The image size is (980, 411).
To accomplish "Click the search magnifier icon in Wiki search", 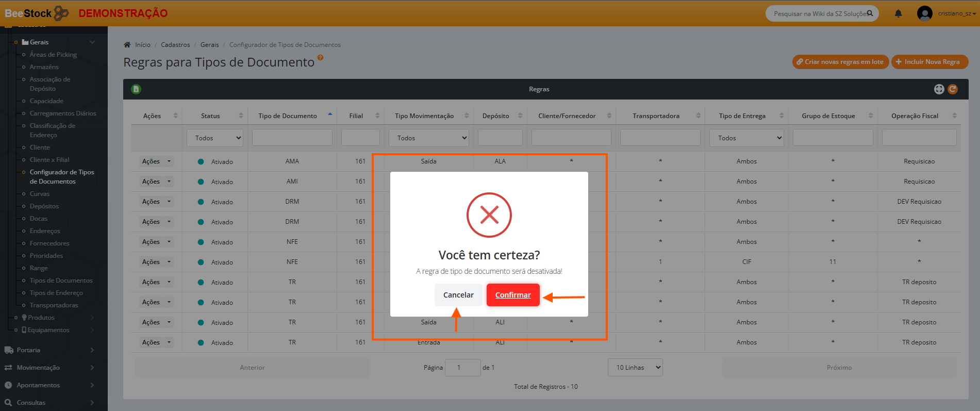I will [x=870, y=13].
